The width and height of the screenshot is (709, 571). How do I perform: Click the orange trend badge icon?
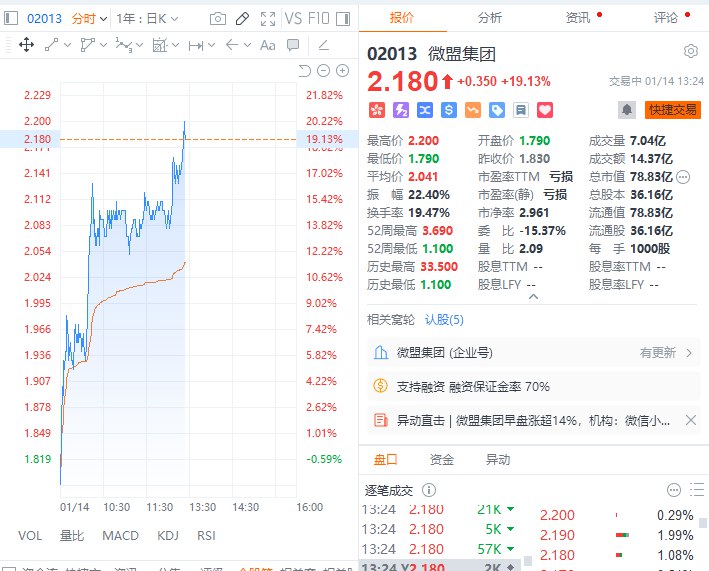pos(473,110)
